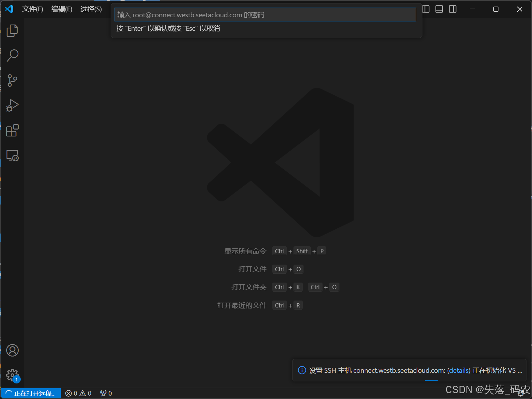Toggle secondary side bar layout icon

coord(452,9)
